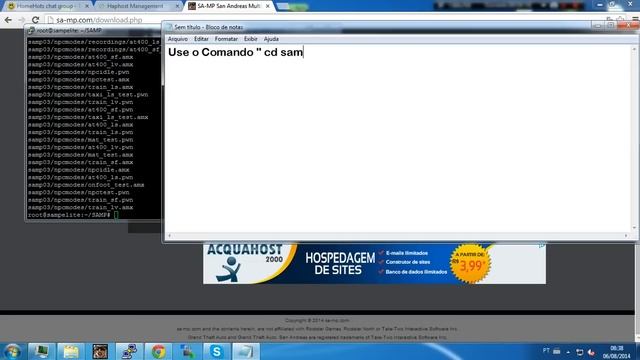Close the Haphost Management tab
Screen dimensions: 640x360
click(178, 6)
